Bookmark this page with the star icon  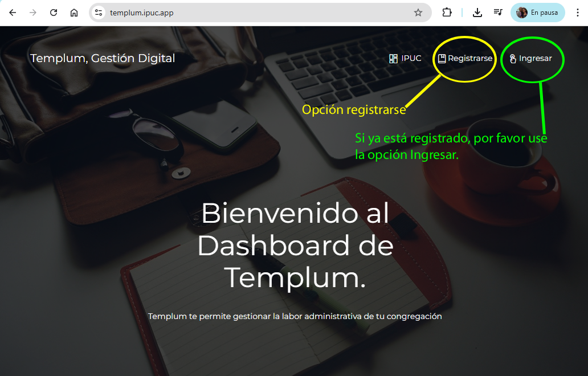(418, 13)
